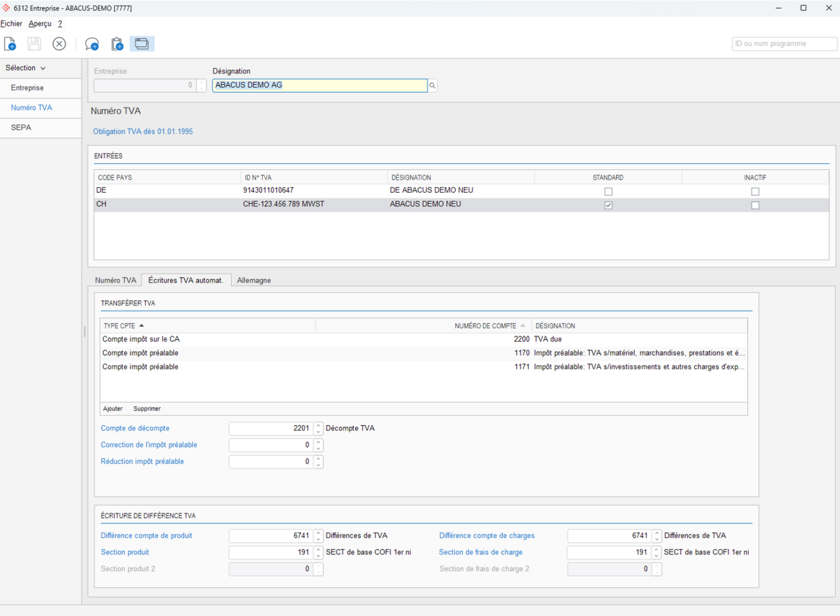Viewport: 840px width, 616px height.
Task: Tick the Inactif checkbox for CH row
Action: 755,205
